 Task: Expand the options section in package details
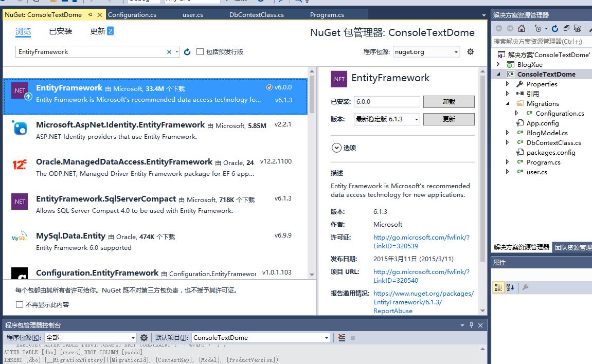(336, 148)
